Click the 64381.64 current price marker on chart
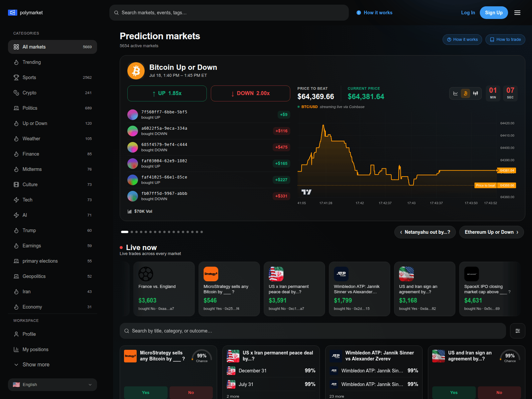Screen dimensions: 532x399 tap(507, 170)
